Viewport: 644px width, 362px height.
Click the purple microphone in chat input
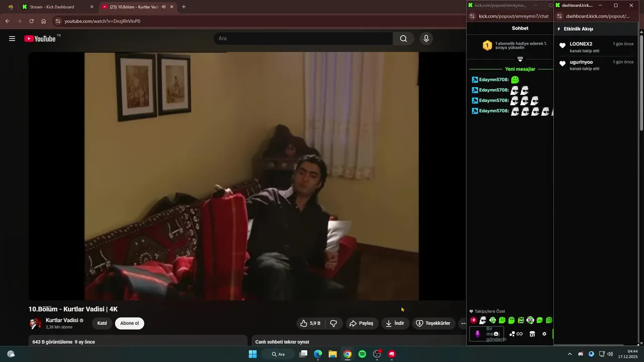click(477, 334)
